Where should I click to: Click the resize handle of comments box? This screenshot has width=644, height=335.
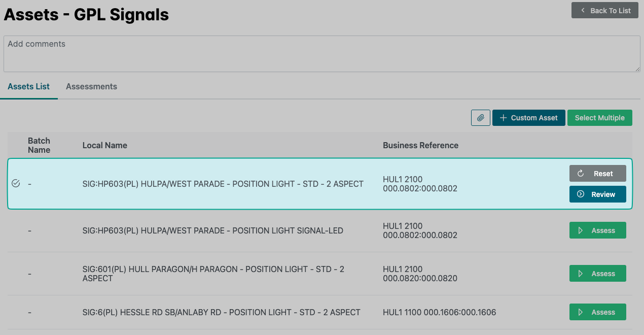click(637, 69)
